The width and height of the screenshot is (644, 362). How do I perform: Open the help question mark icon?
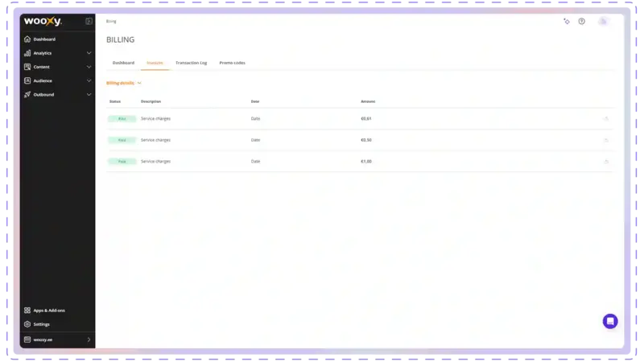(x=582, y=21)
